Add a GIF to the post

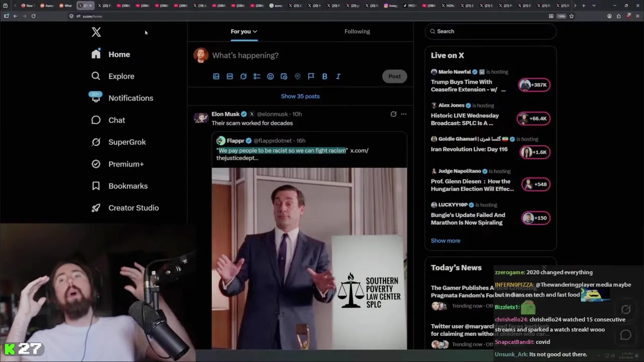[229, 76]
